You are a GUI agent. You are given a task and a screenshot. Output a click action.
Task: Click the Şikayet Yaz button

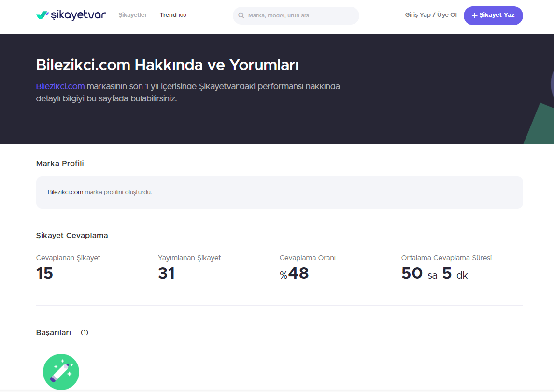point(493,15)
